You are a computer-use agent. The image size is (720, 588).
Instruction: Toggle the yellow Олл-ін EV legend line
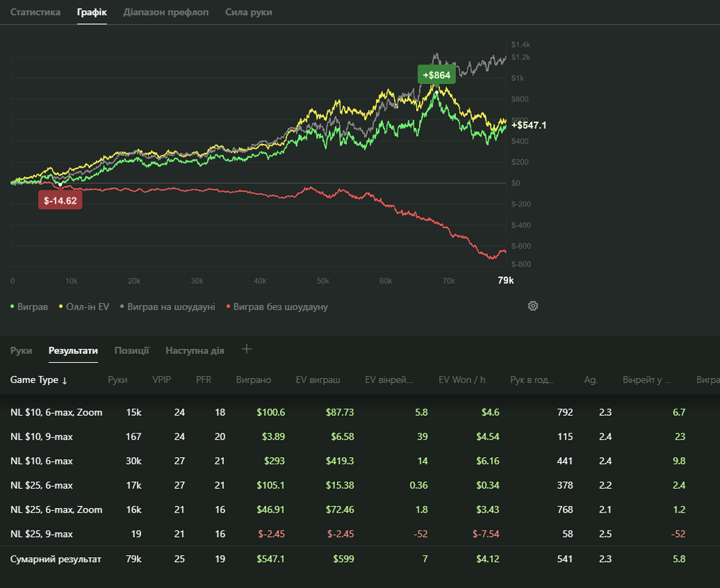pyautogui.click(x=83, y=307)
